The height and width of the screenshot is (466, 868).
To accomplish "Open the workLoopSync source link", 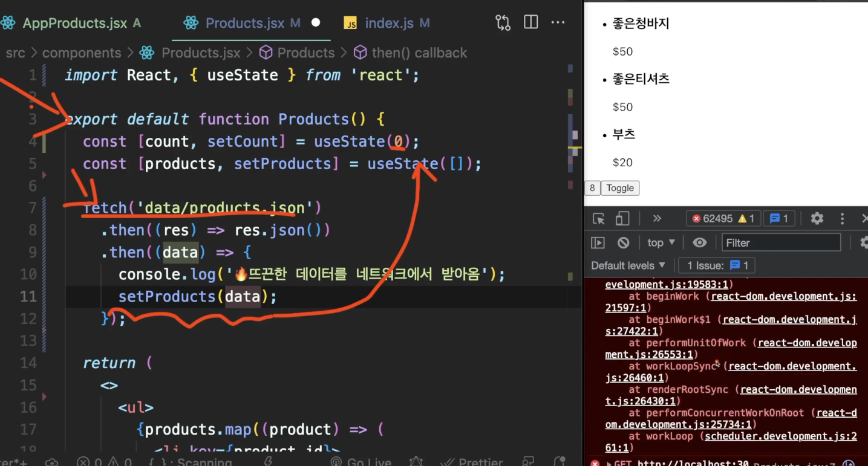I will point(731,372).
